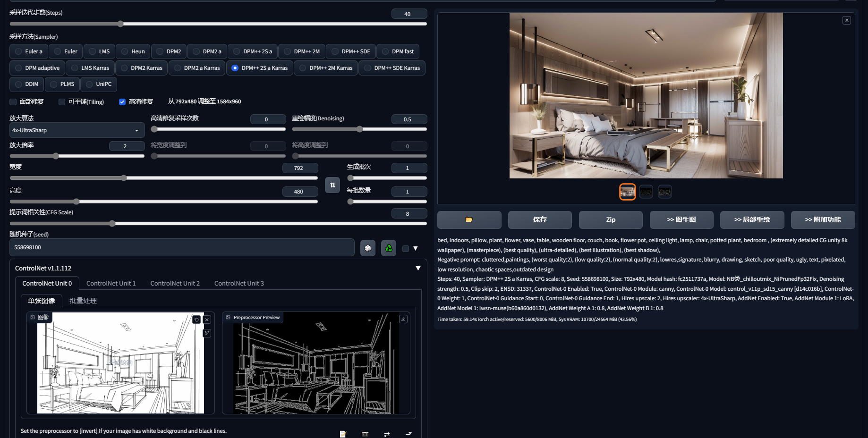868x438 pixels.
Task: Swap width and height with the arrows button
Action: tap(332, 185)
